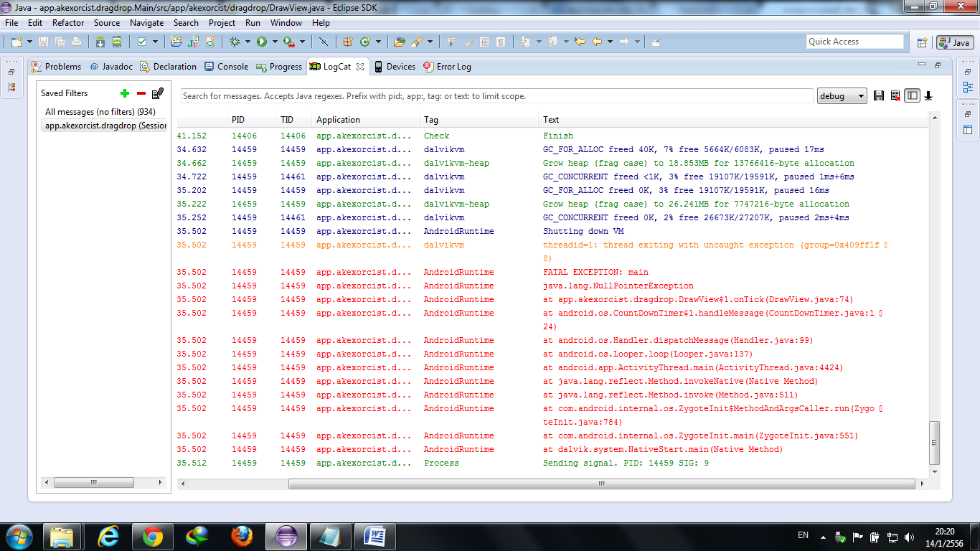Click the LogCat message search field
The height and width of the screenshot is (551, 980).
[495, 96]
